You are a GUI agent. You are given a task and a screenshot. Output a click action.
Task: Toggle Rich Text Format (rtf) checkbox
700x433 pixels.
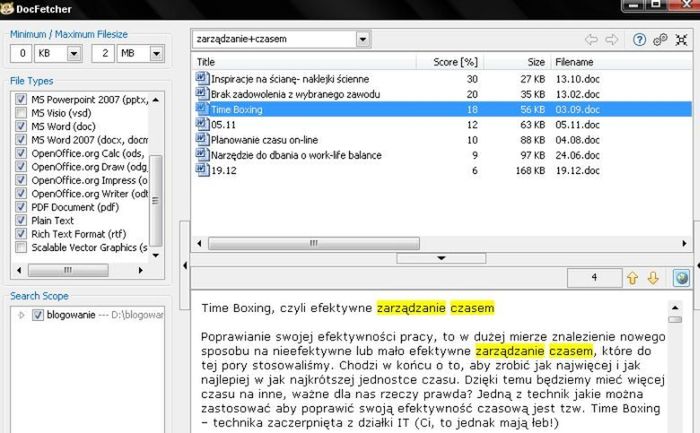coord(21,233)
